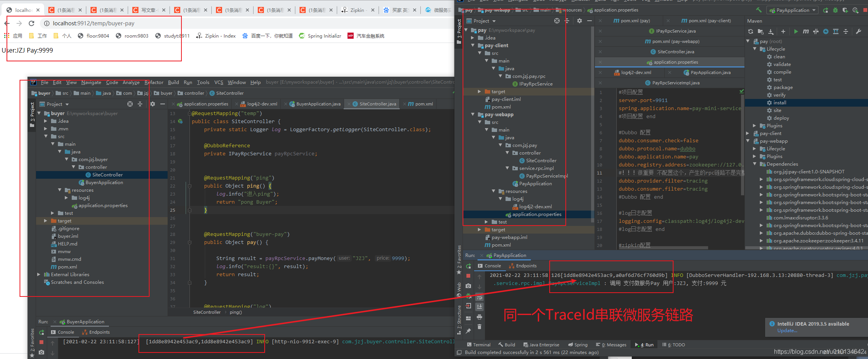Toggle Maven skip tests mode
868x359 pixels.
[826, 31]
